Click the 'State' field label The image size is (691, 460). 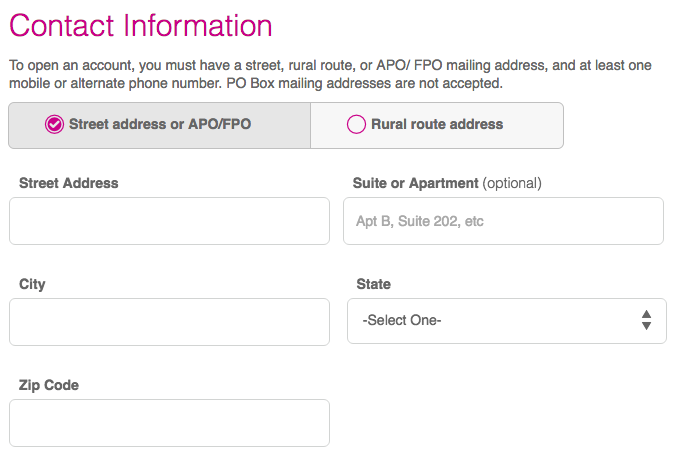pos(374,284)
